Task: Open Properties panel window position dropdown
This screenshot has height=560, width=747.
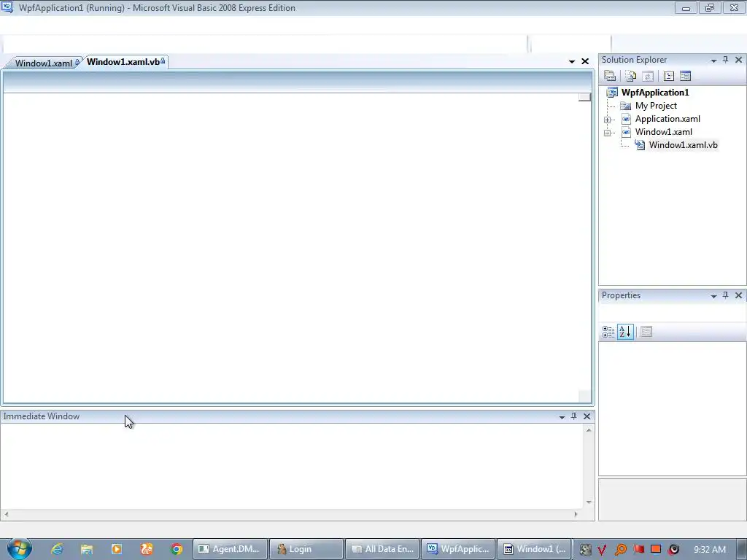Action: 713,296
